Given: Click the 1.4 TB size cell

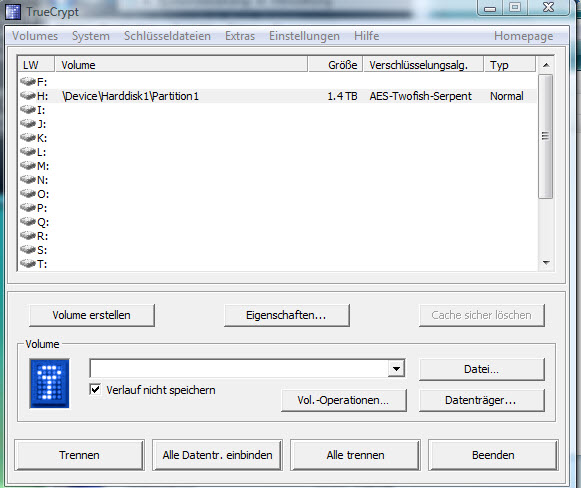Looking at the screenshot, I should pos(342,96).
